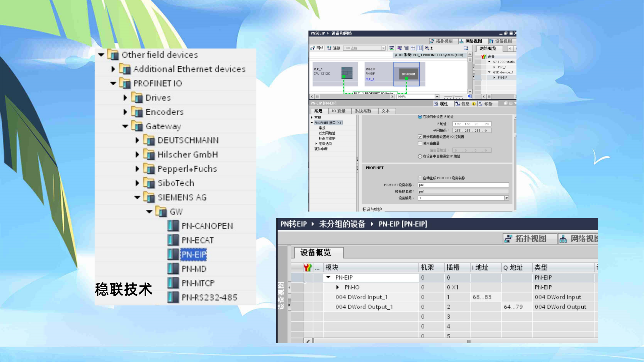Toggle 'Use router' (使用路由器) checkbox
644x362 pixels.
coord(420,143)
